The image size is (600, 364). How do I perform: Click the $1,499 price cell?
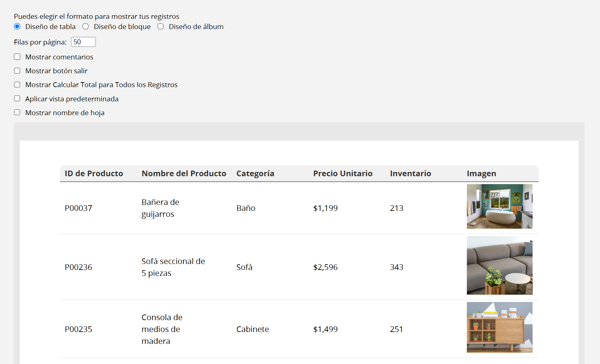click(325, 329)
